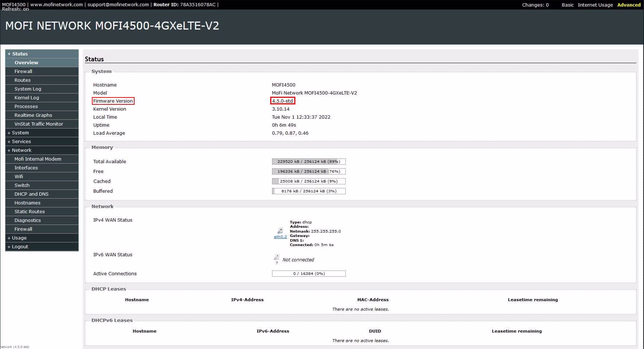
Task: Click the Hostname value MOFI4500
Action: coord(284,85)
